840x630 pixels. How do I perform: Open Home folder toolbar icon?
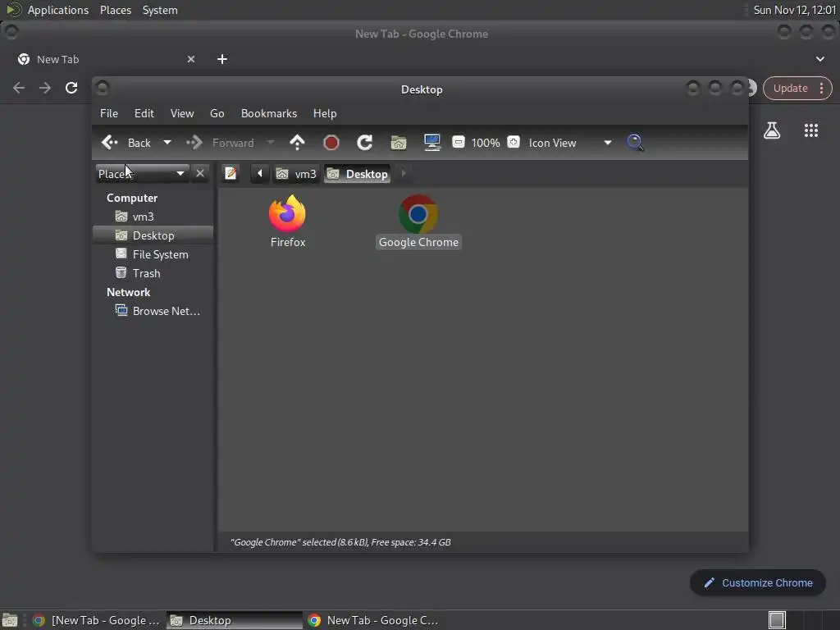click(399, 143)
